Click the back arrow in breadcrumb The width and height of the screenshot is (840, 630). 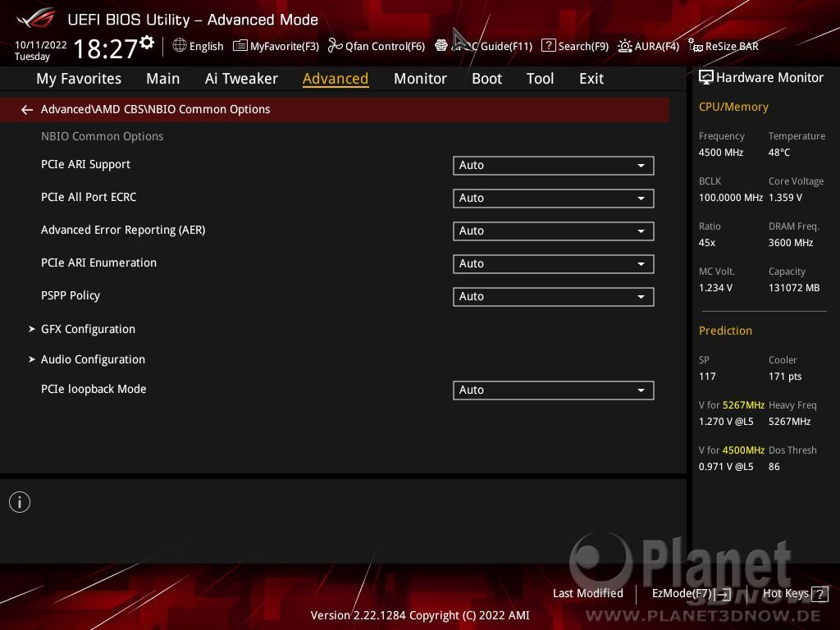point(27,110)
